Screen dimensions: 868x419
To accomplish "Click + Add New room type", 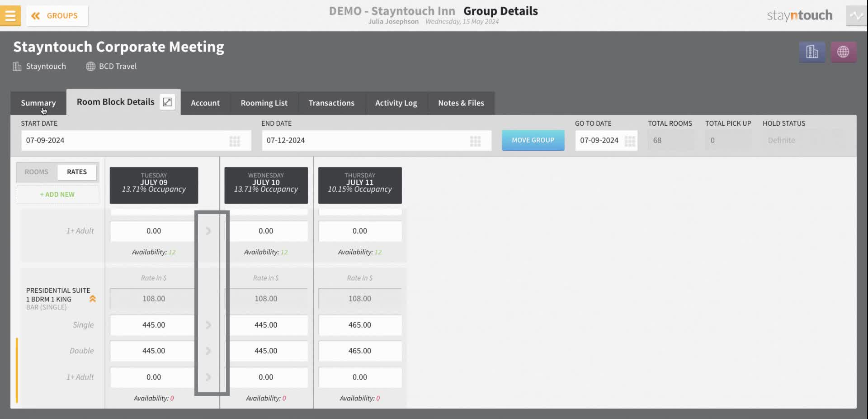I will 57,195.
